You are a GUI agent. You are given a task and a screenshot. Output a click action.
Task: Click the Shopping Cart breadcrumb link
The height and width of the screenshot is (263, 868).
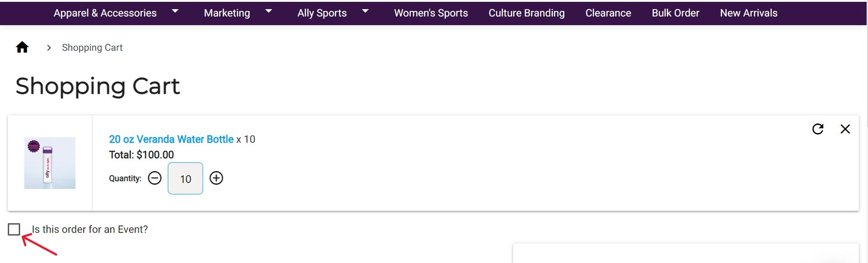click(92, 48)
